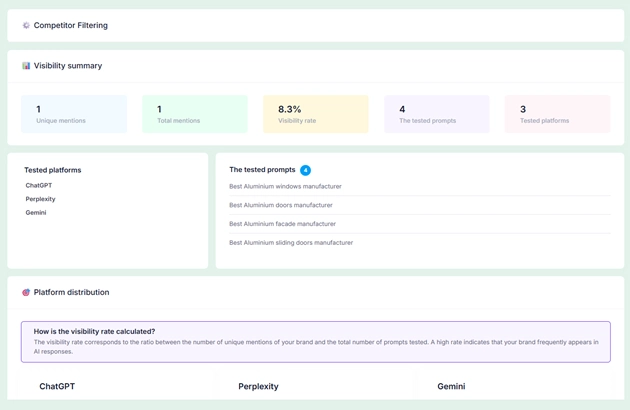Click the pink Tested platforms stat card
The height and width of the screenshot is (410, 630).
pos(557,114)
